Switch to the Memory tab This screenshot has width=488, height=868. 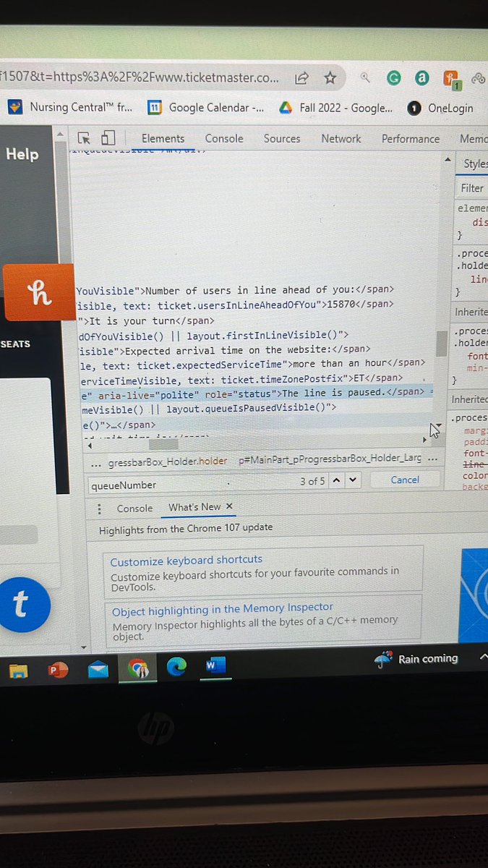pyautogui.click(x=474, y=138)
